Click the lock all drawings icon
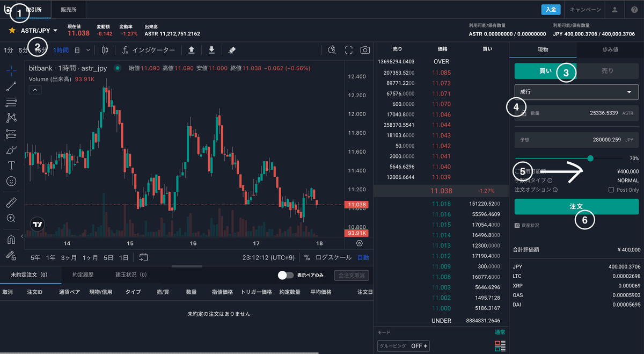 (x=11, y=255)
